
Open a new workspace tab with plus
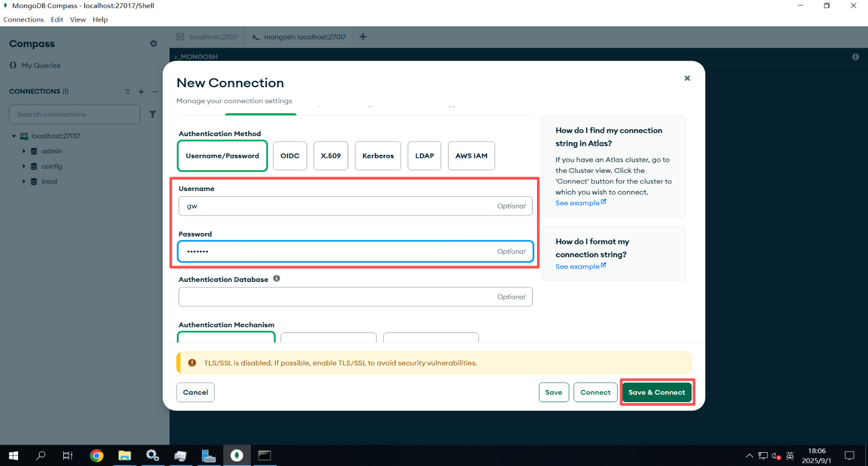tap(363, 37)
